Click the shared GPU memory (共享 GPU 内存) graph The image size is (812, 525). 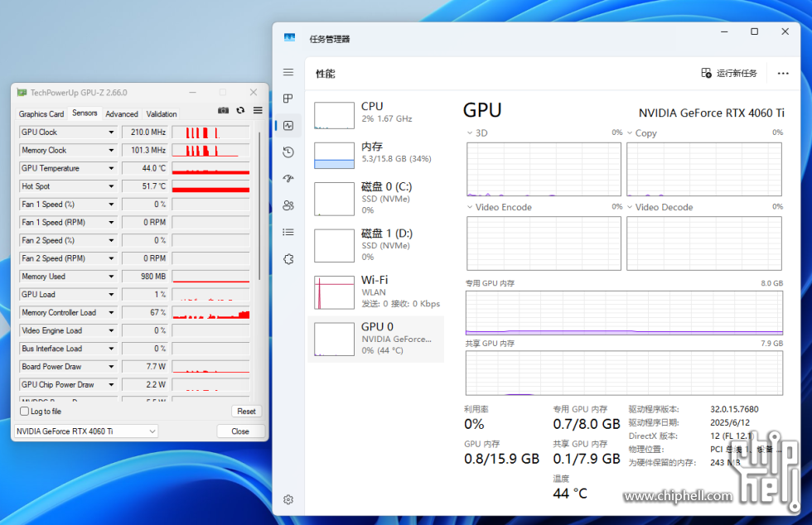pos(624,373)
